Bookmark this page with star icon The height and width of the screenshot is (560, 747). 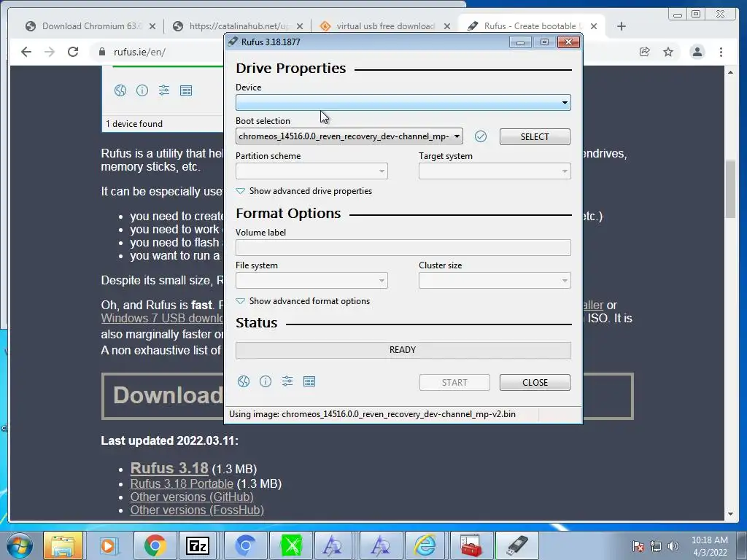(x=668, y=52)
